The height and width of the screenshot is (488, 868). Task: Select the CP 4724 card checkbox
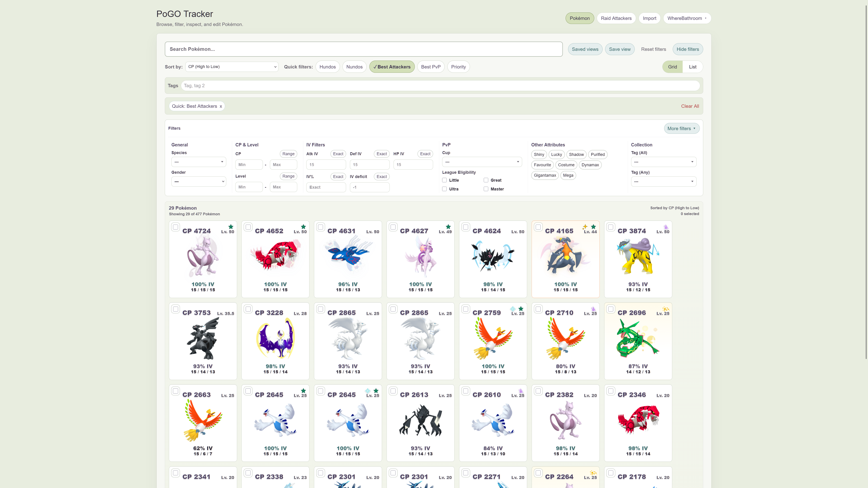(176, 227)
